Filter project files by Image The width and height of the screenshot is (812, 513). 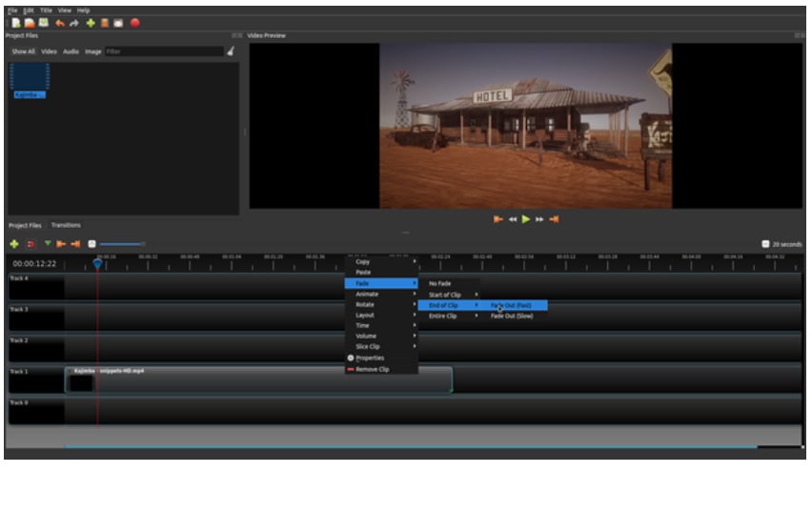click(x=93, y=51)
